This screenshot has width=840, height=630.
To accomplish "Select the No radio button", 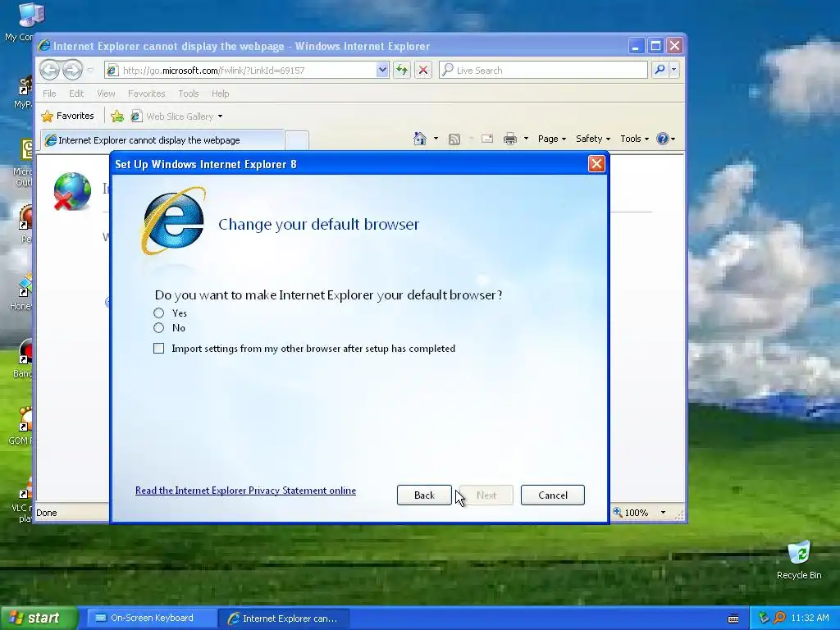I will pos(158,328).
